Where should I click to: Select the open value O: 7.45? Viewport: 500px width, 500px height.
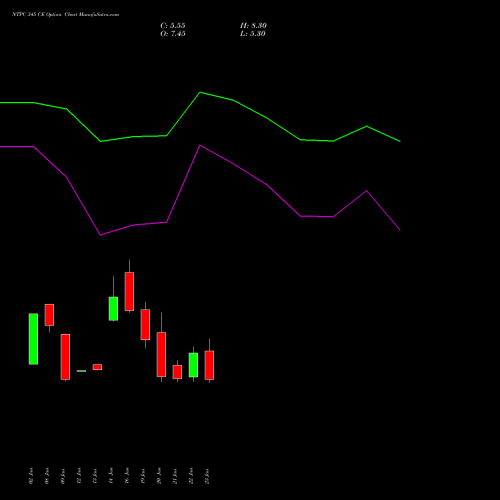coord(173,34)
